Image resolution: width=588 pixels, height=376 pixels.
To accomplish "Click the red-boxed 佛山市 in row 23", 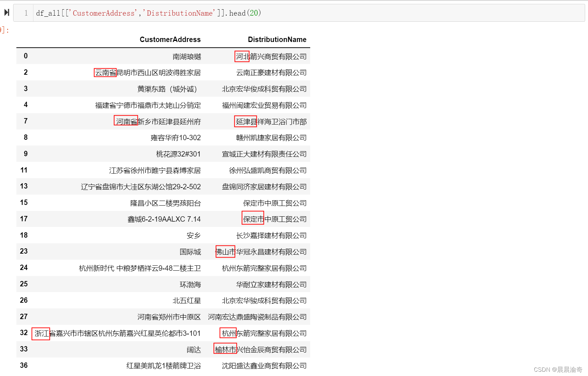I will click(x=225, y=251).
